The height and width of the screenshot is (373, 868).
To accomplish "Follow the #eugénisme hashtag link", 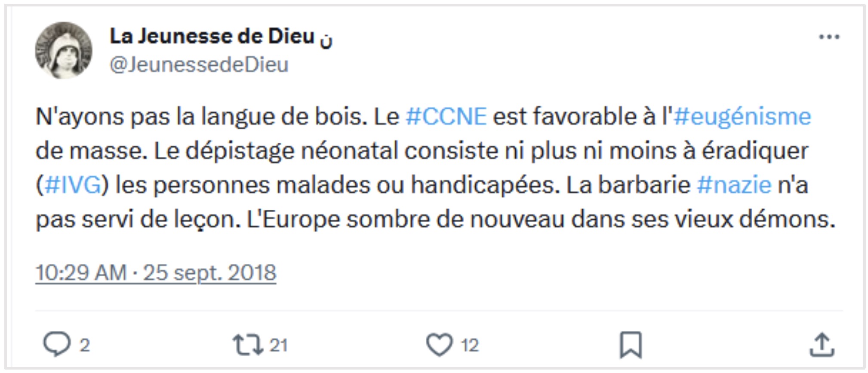I will 742,117.
